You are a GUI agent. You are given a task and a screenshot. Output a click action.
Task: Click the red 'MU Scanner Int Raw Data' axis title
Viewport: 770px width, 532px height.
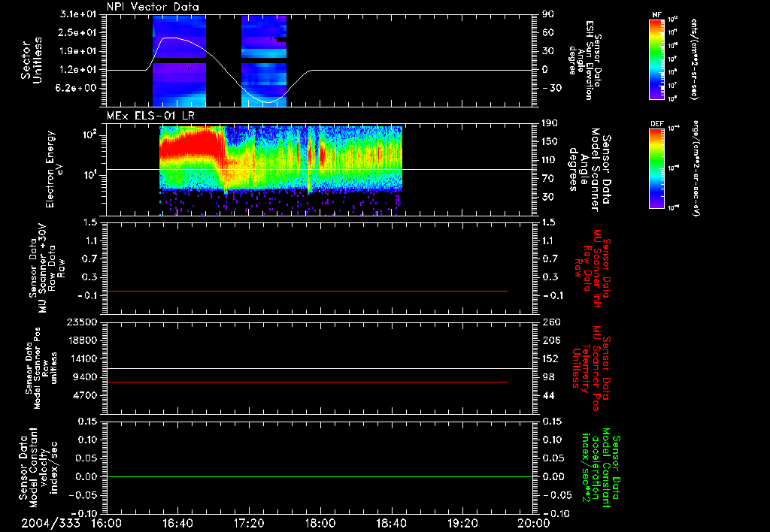592,268
